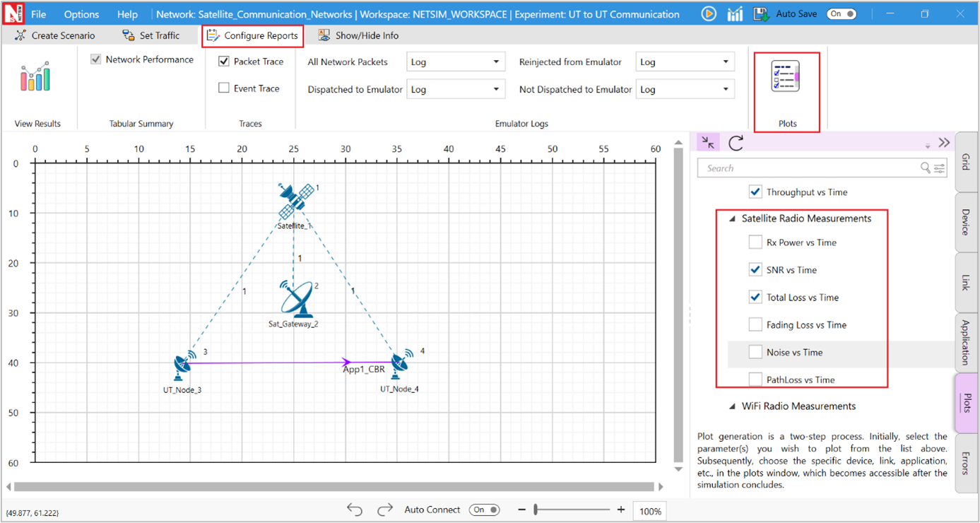Check the Rx Power vs Time box
Image resolution: width=980 pixels, height=523 pixels.
coord(755,242)
